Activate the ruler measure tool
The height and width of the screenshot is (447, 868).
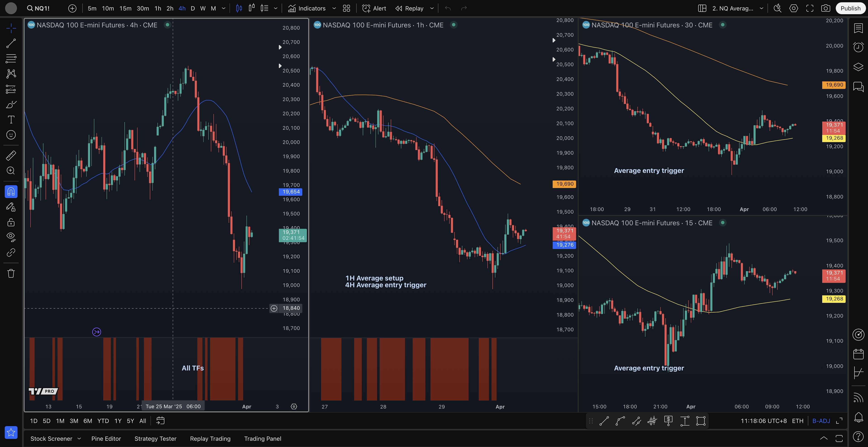(11, 155)
